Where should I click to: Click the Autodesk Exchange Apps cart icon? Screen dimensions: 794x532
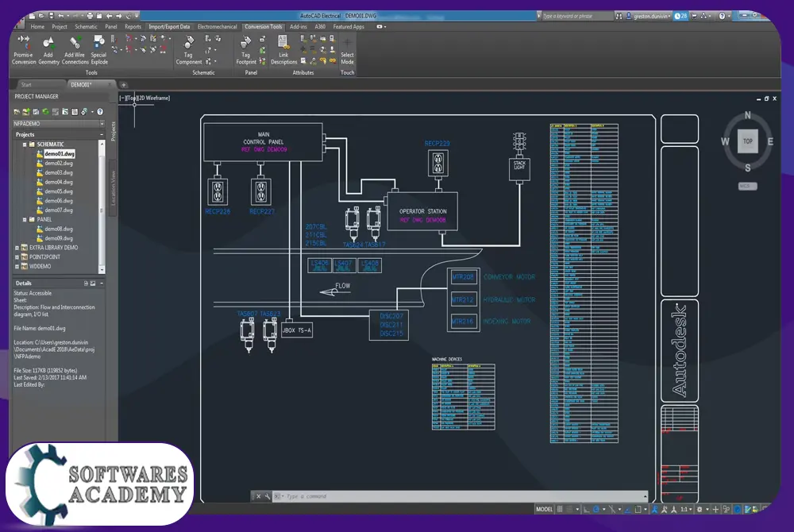694,16
